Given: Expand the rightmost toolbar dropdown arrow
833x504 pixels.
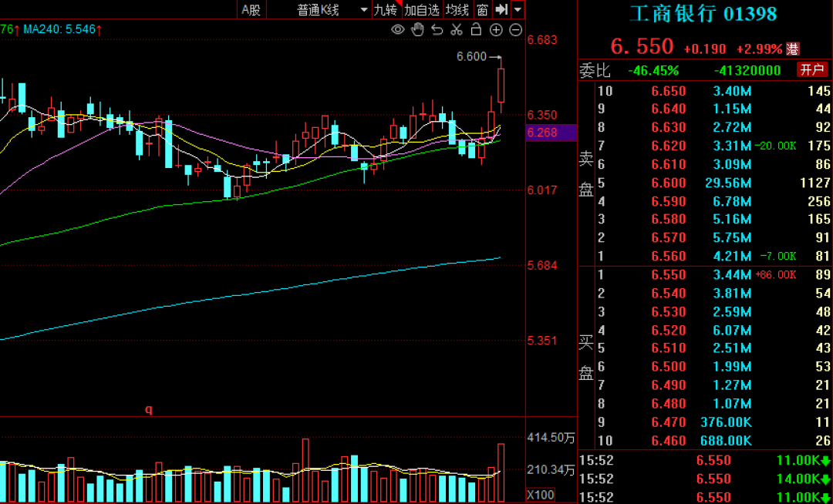Looking at the screenshot, I should (518, 9).
